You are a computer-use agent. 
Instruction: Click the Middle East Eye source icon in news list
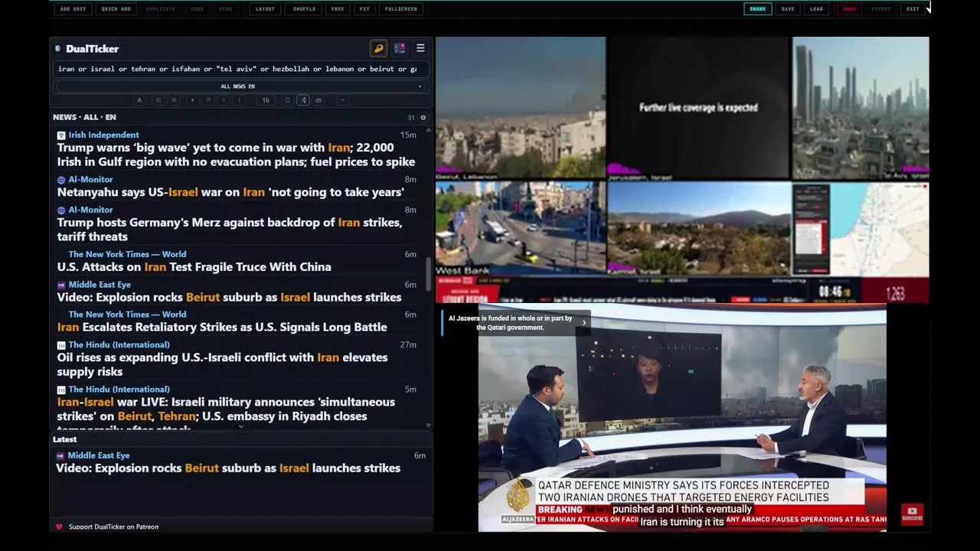pos(61,285)
